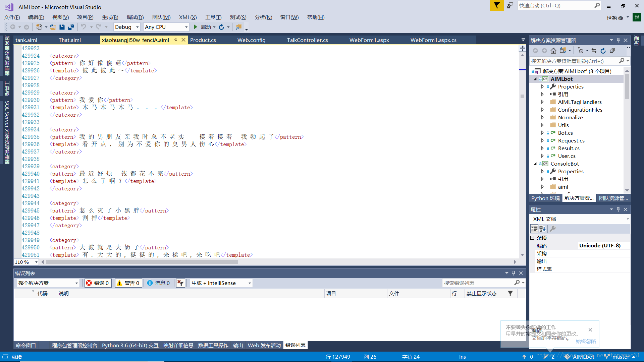Click Sync with Active Document icon

point(594,51)
